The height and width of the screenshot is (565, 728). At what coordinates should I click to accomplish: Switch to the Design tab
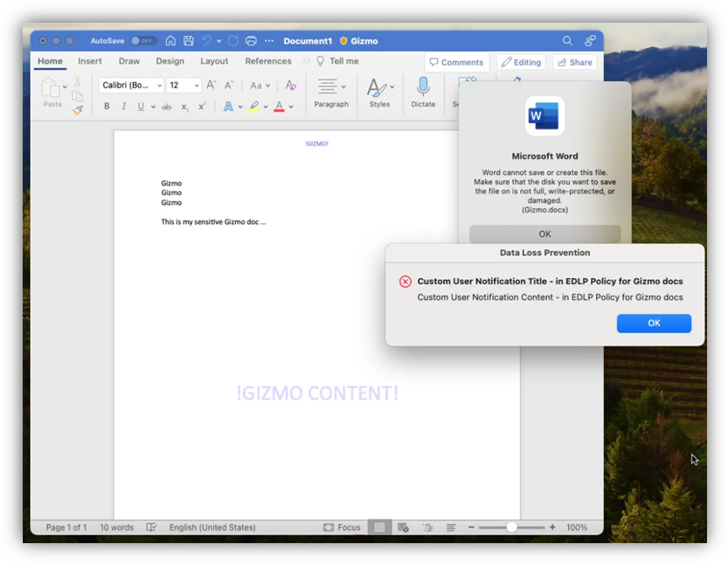click(170, 61)
